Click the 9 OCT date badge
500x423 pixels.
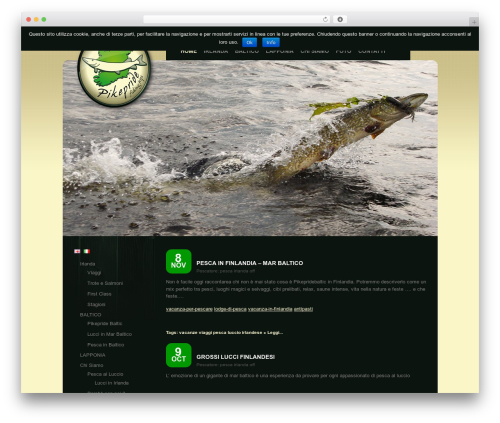tap(179, 355)
